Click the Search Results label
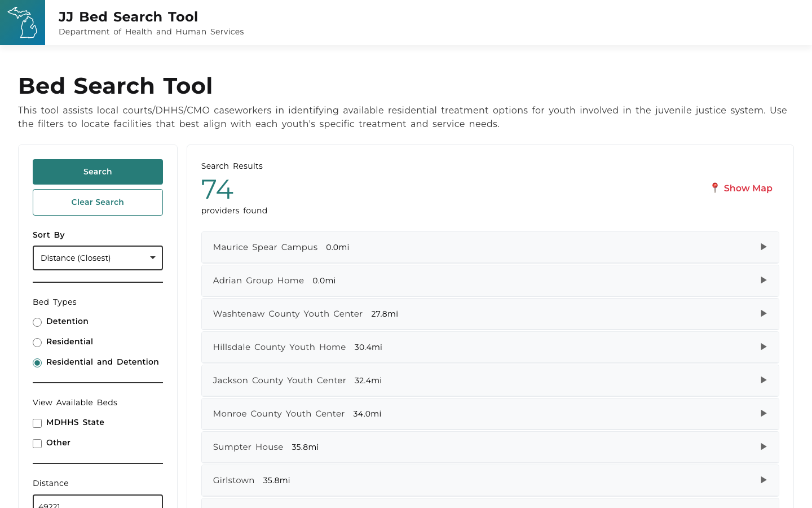 coord(232,166)
